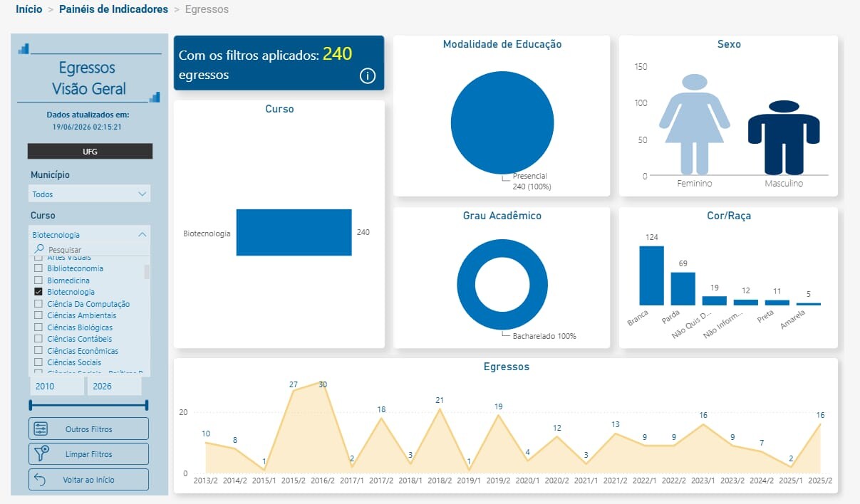Viewport: 860px width, 504px height.
Task: Check the Biomedicina checkbox
Action: point(38,280)
